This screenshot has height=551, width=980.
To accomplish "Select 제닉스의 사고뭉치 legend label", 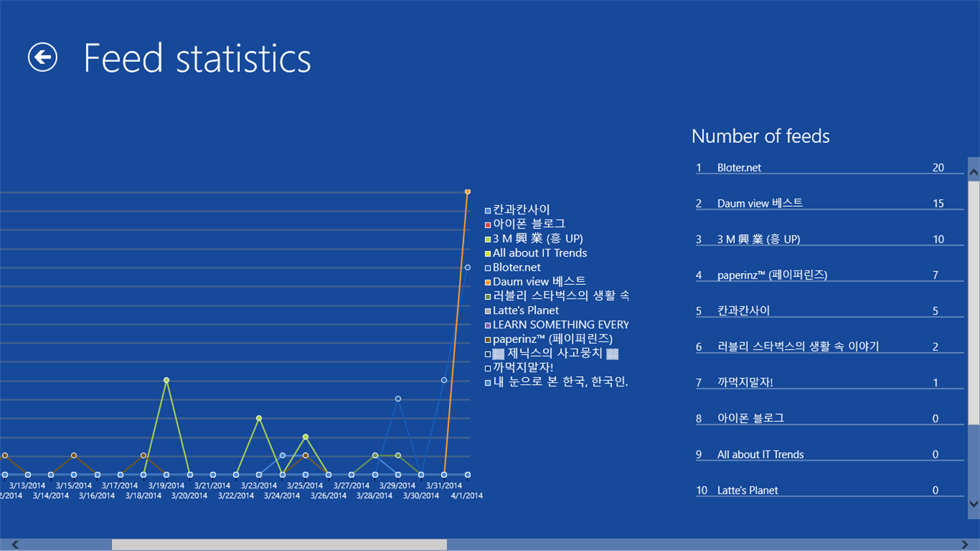I will pyautogui.click(x=556, y=354).
